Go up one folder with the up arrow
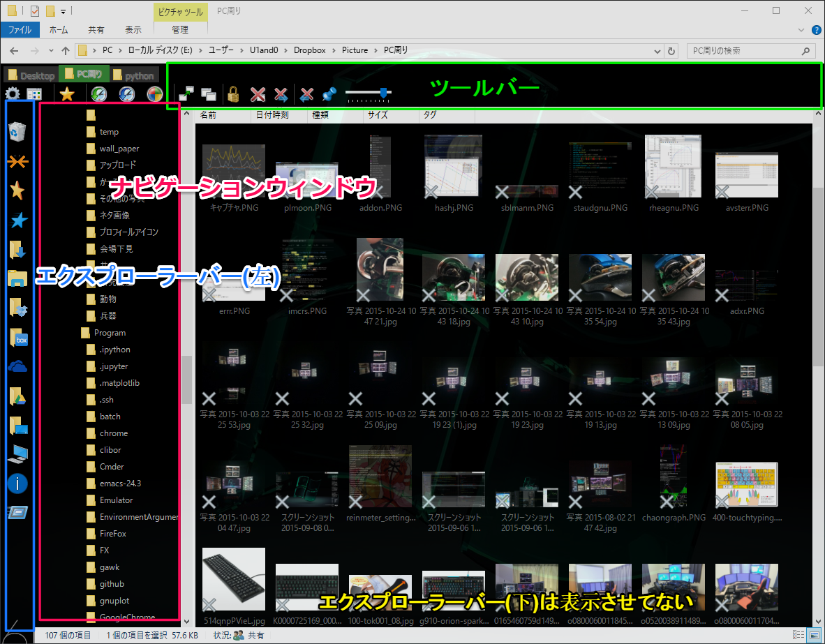Screen dimensions: 825x644 tap(65, 51)
